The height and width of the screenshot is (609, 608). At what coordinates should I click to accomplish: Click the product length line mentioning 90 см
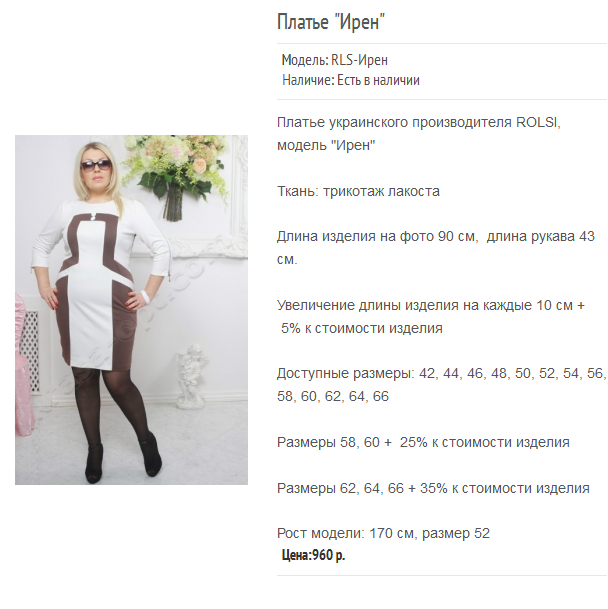pyautogui.click(x=436, y=248)
